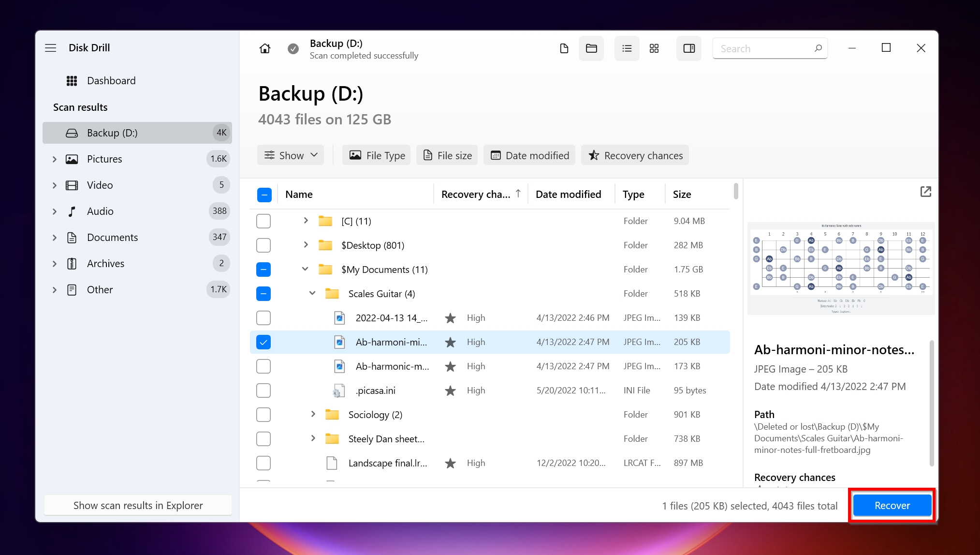
Task: Select the Ab-harmonic-m file row
Action: [490, 366]
